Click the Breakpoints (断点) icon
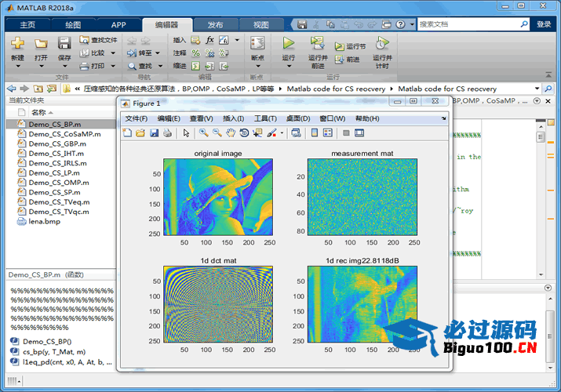 [x=257, y=43]
